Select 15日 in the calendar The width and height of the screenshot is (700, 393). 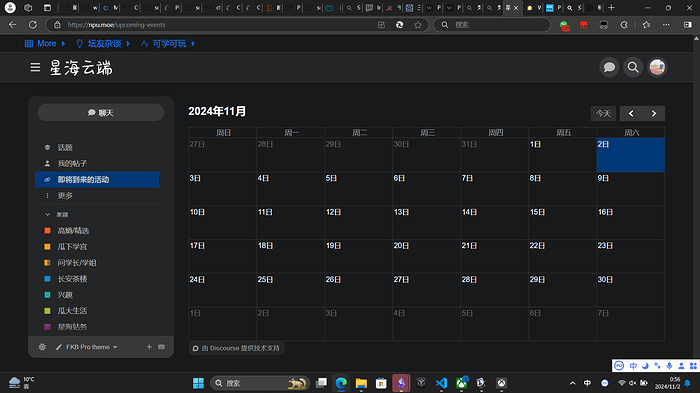[562, 222]
